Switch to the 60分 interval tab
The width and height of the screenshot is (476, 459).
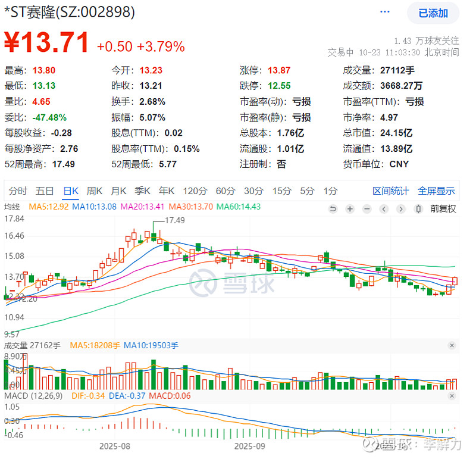[x=226, y=191]
